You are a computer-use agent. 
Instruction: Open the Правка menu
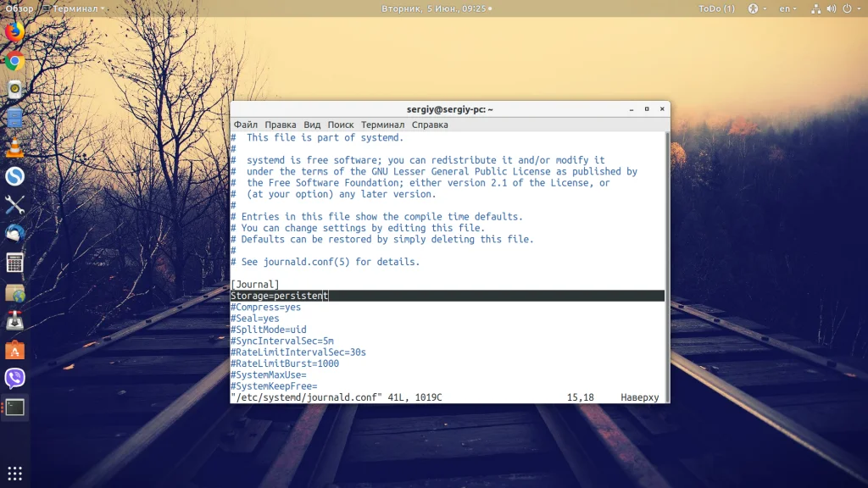tap(281, 125)
